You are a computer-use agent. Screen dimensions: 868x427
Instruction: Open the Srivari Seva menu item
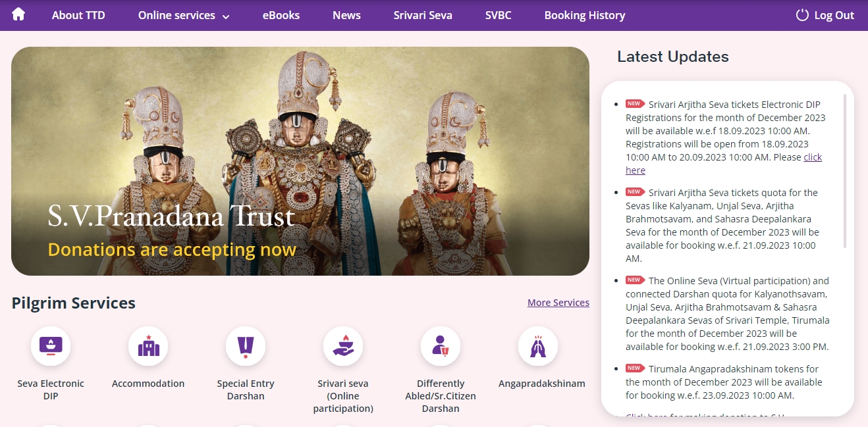(423, 15)
